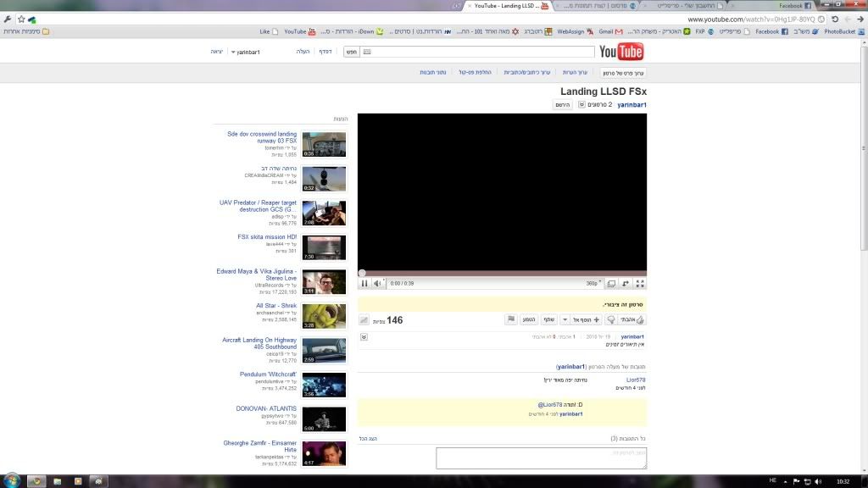Open the Windows Start menu
This screenshot has width=868, height=488.
click(x=12, y=481)
